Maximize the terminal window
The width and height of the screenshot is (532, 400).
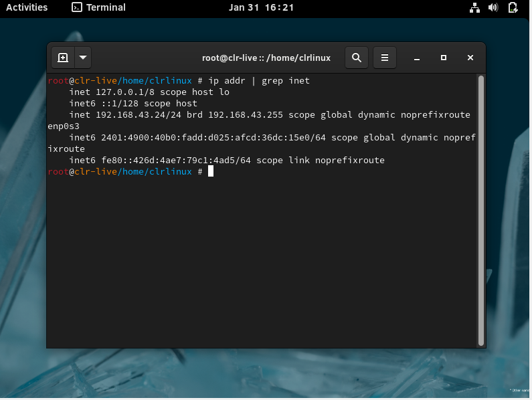[444, 58]
